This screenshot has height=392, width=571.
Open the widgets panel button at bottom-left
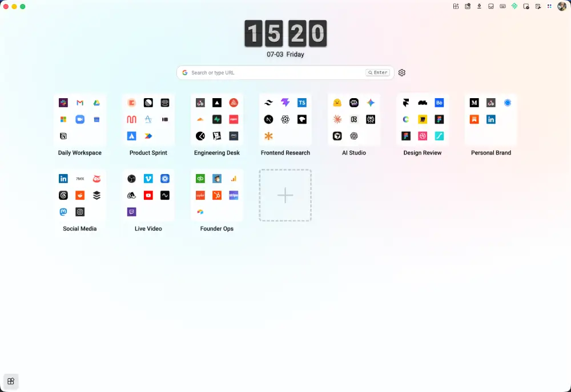point(11,381)
